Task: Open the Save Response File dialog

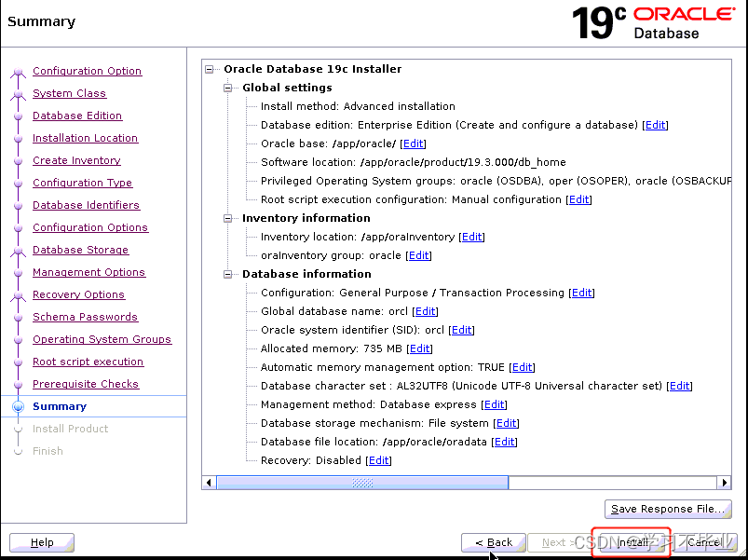Action: click(667, 509)
